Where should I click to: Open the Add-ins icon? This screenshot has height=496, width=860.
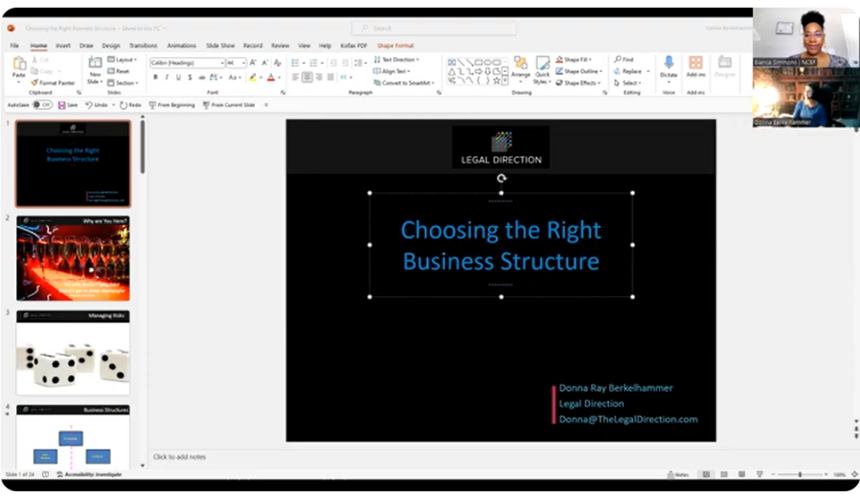(x=695, y=63)
